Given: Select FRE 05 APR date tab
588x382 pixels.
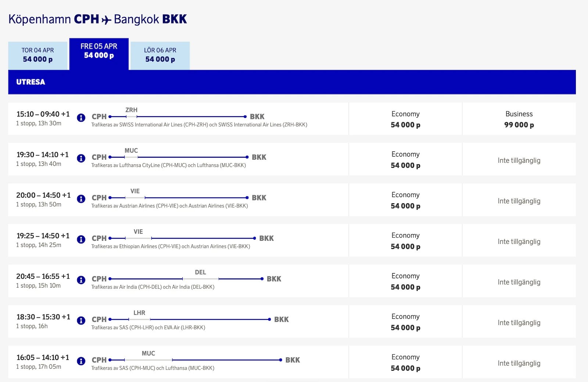Looking at the screenshot, I should click(99, 54).
